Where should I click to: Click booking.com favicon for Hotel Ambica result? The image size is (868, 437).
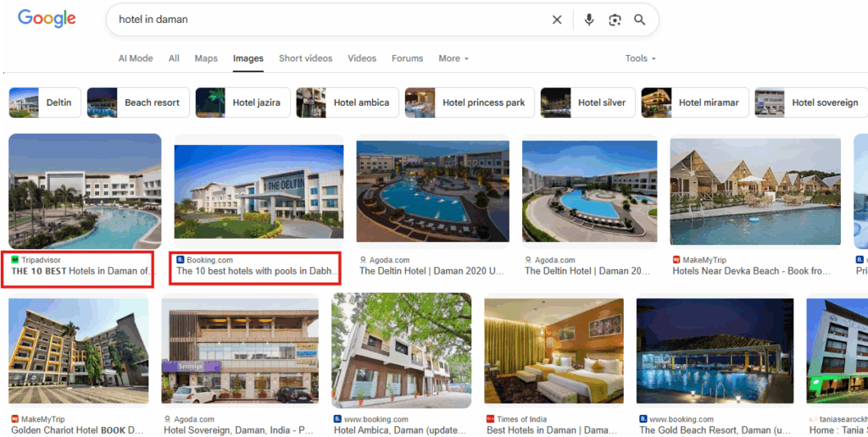pyautogui.click(x=337, y=419)
